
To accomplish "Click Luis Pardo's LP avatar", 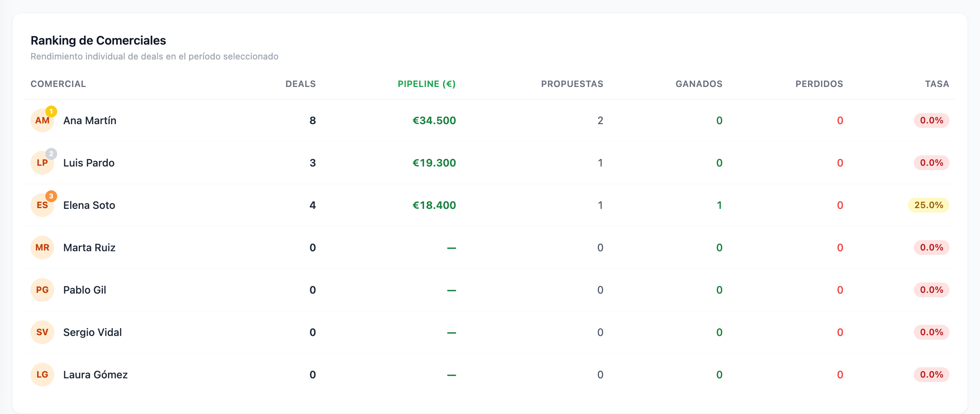I will tap(42, 163).
